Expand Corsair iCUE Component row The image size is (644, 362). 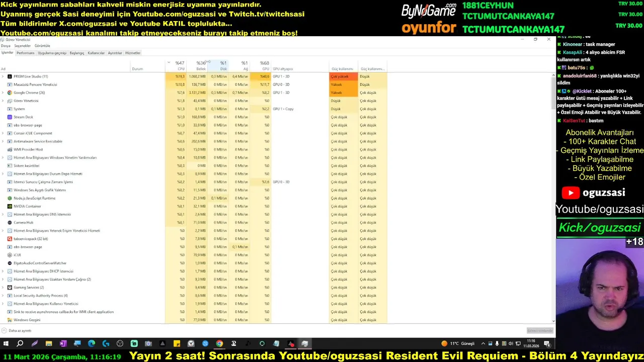point(3,133)
